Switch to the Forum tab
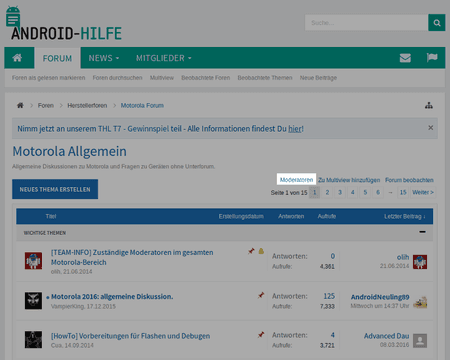 [57, 58]
